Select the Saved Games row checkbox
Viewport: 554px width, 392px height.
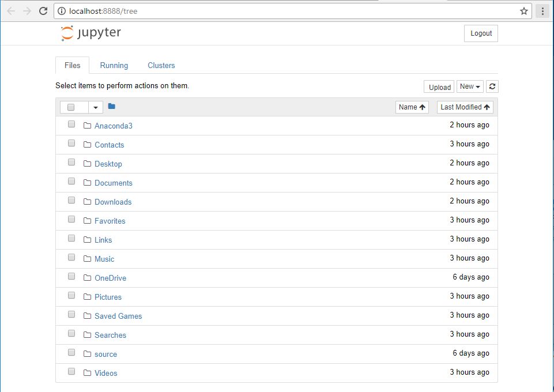(71, 314)
